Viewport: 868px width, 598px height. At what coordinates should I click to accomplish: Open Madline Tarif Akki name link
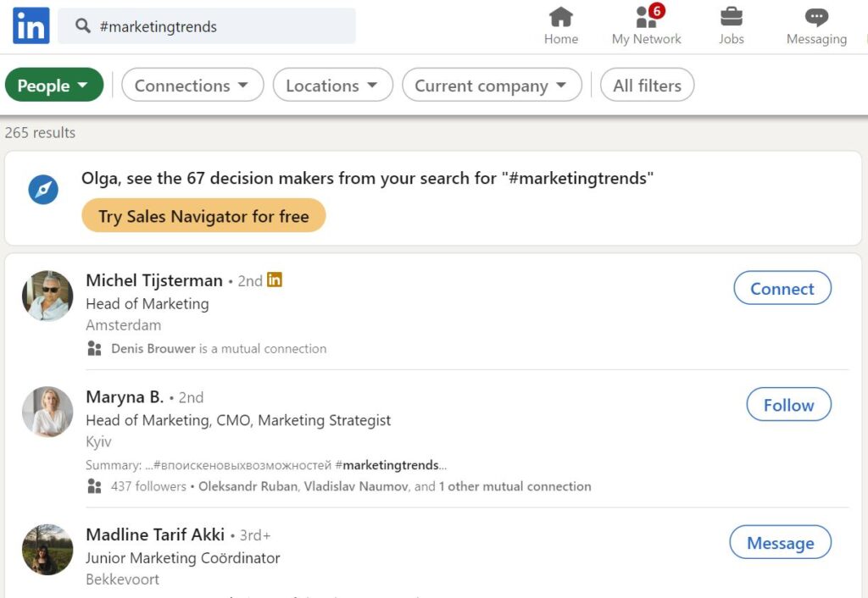pyautogui.click(x=156, y=534)
